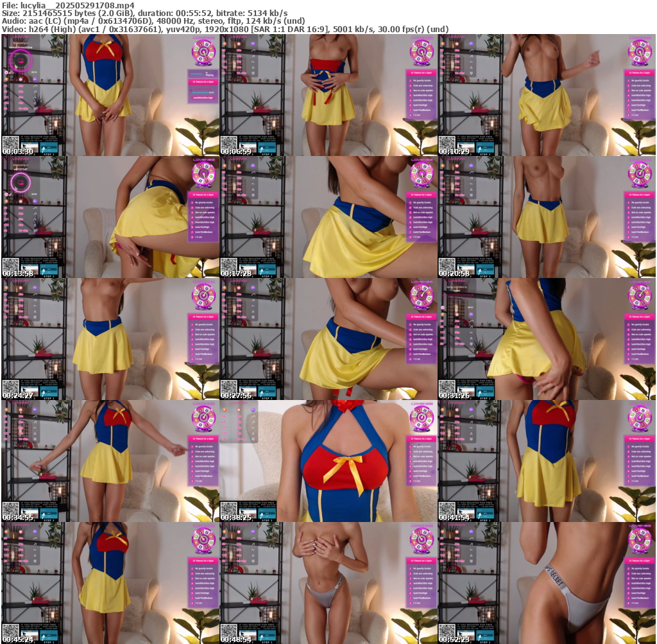Click the QR code in the first thumbnail
657x644 pixels.
10,144
